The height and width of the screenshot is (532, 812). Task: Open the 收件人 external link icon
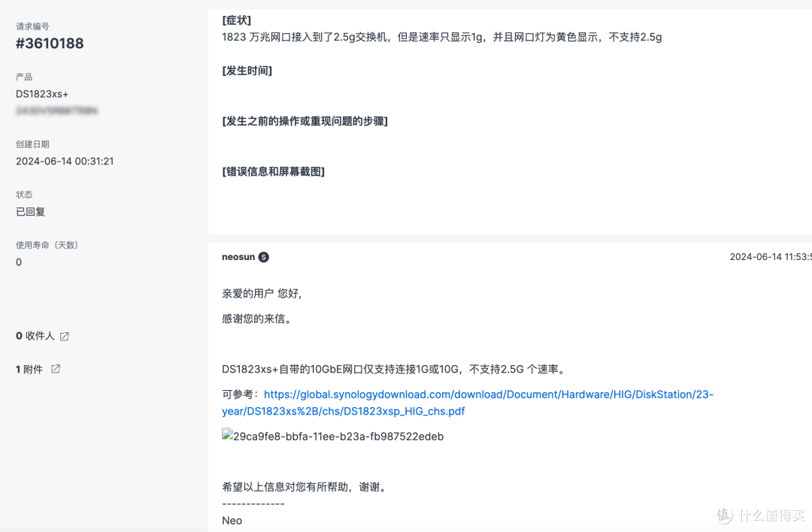(64, 336)
